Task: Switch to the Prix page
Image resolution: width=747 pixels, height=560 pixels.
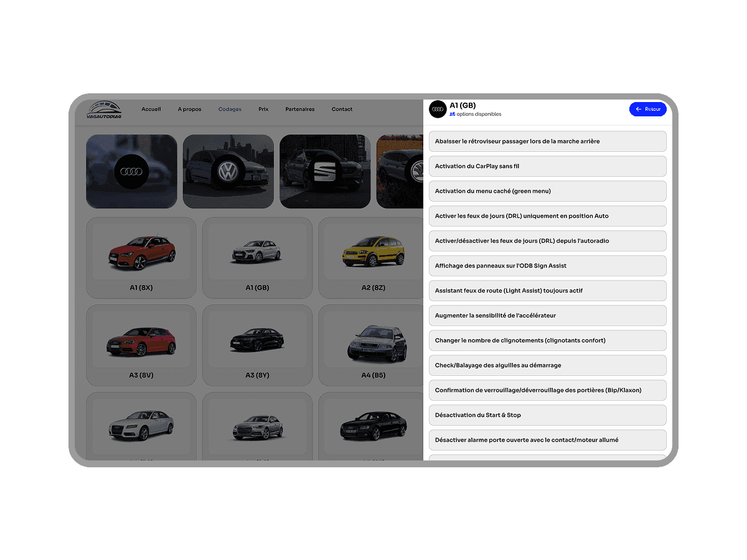Action: pyautogui.click(x=263, y=109)
